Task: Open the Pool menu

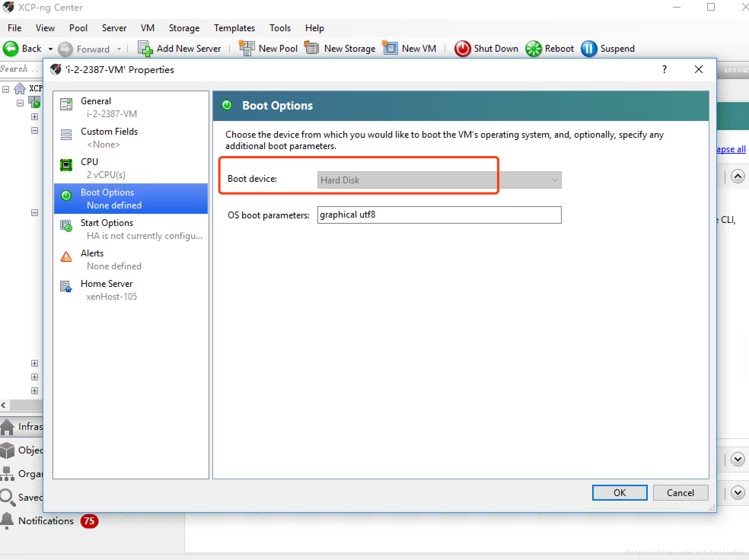Action: point(78,28)
